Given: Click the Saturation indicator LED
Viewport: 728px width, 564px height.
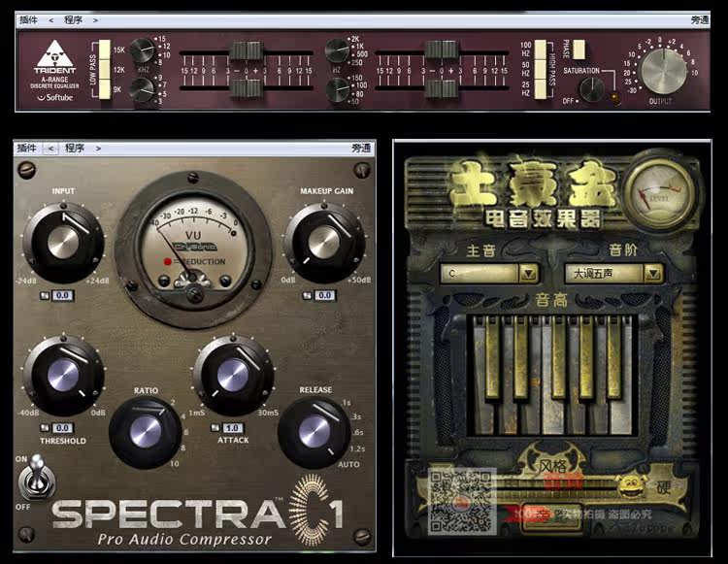Looking at the screenshot, I should 614,97.
